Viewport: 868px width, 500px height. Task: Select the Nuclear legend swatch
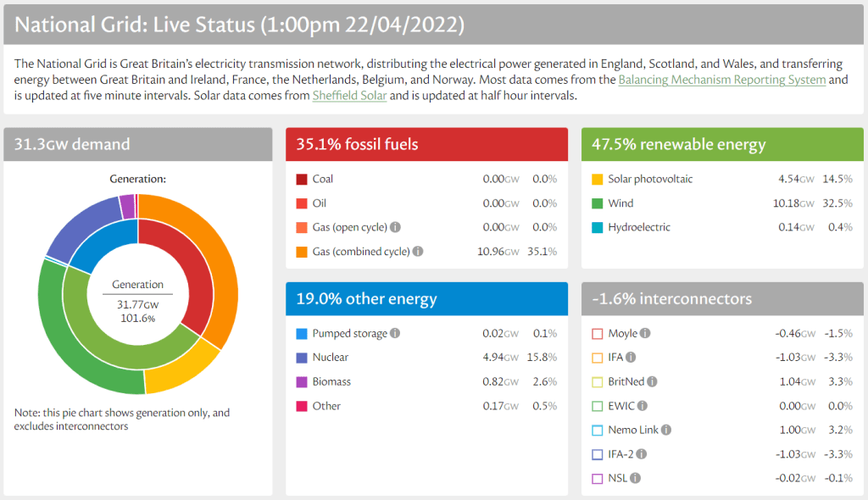(301, 358)
